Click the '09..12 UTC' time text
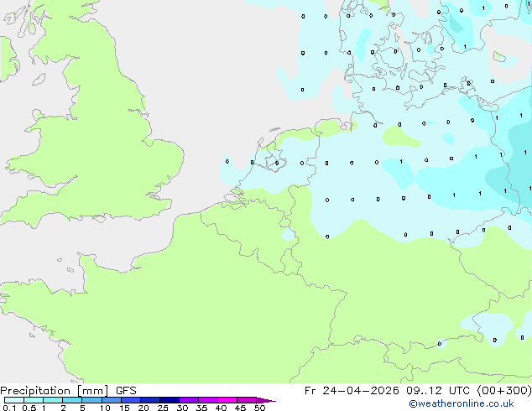Screen dimensions: 532x411 [438, 391]
